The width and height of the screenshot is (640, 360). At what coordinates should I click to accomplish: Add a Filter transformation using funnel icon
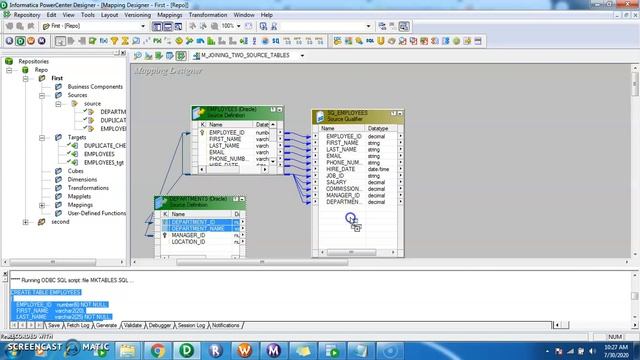[x=114, y=41]
